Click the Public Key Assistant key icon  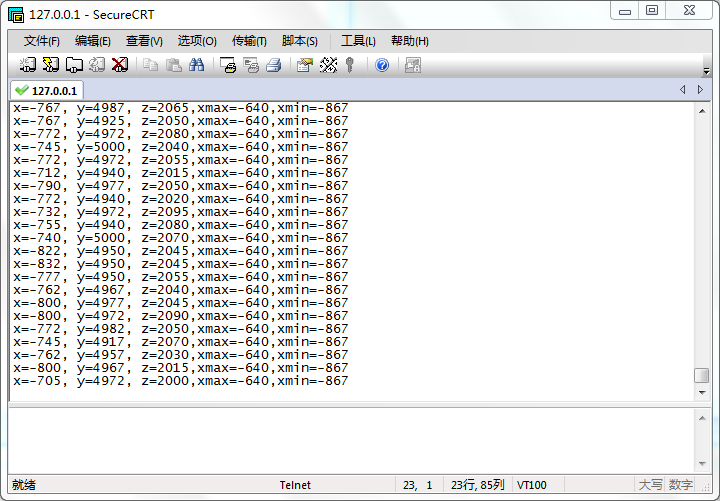click(350, 65)
